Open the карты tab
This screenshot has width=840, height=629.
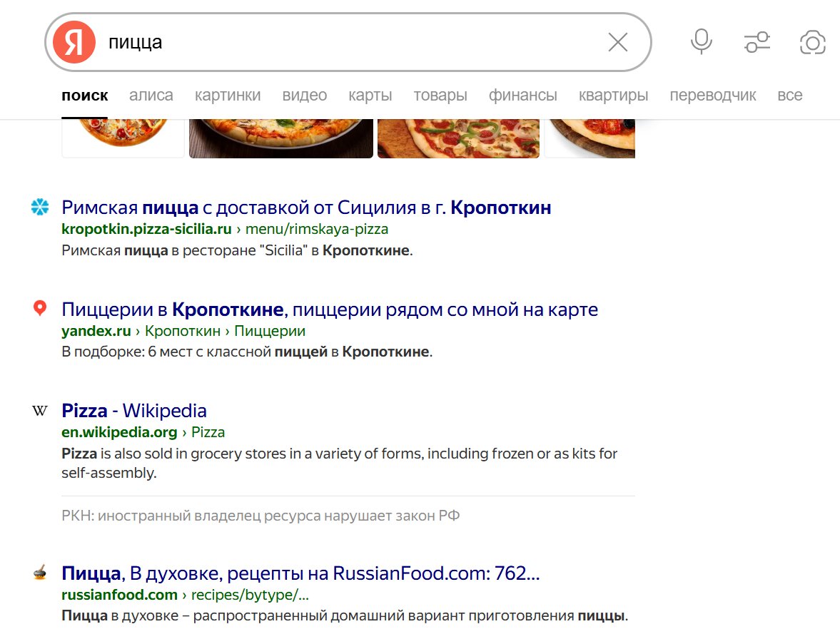[370, 96]
